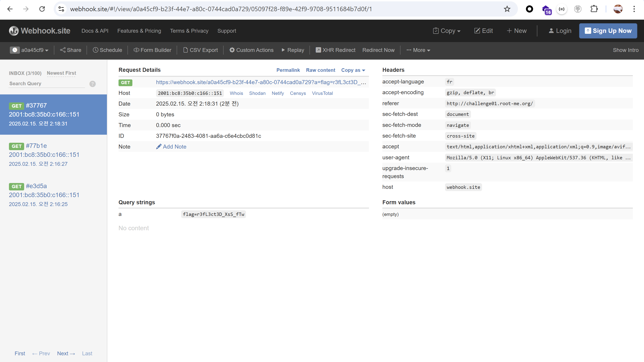Open Features & Pricing page
Screen dimensions: 644x362
click(139, 31)
